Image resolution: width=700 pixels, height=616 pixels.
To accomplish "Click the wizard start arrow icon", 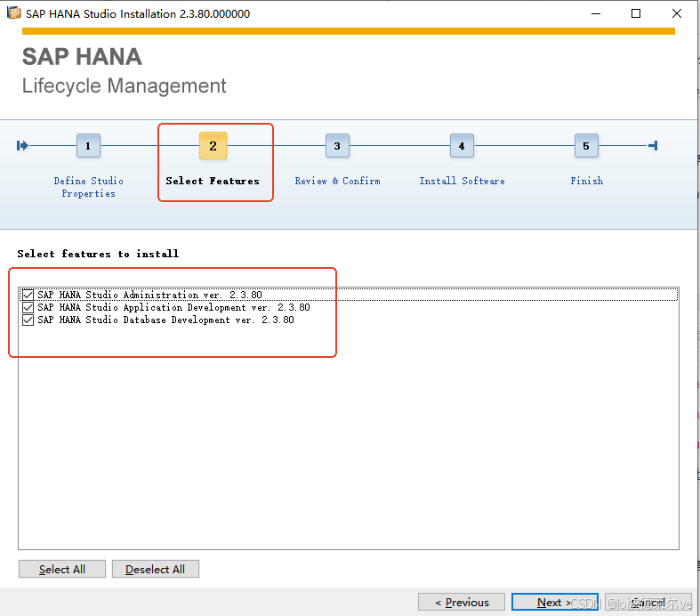I will point(22,146).
